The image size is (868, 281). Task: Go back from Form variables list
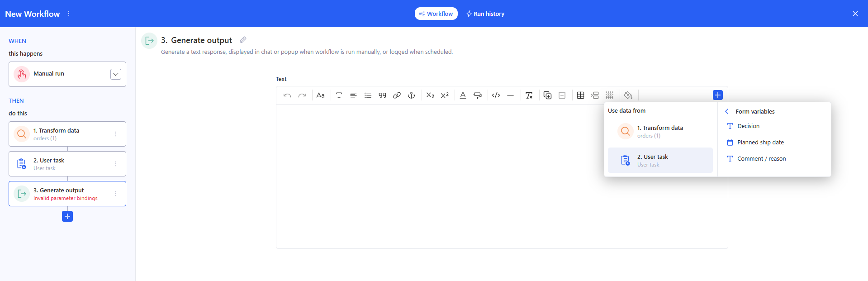pos(727,112)
